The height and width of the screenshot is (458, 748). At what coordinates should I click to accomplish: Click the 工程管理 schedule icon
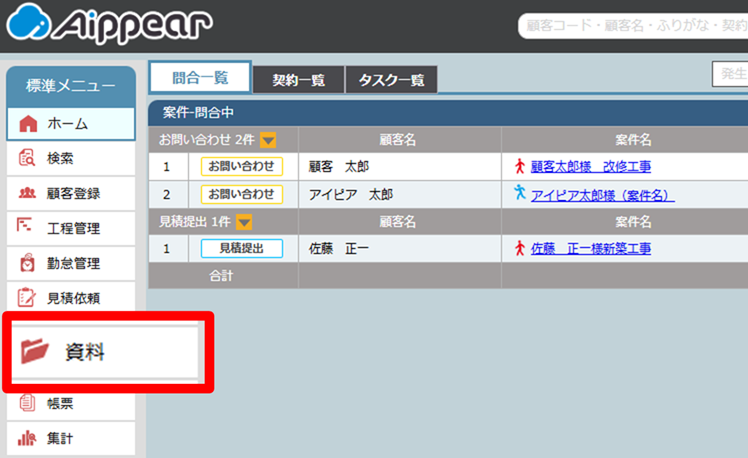tap(28, 228)
